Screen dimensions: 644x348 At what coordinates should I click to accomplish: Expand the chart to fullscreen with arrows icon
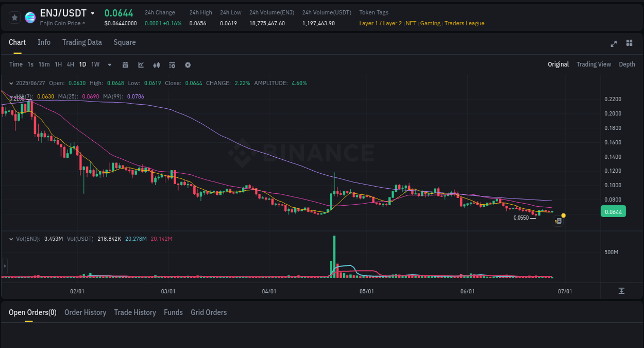[614, 44]
